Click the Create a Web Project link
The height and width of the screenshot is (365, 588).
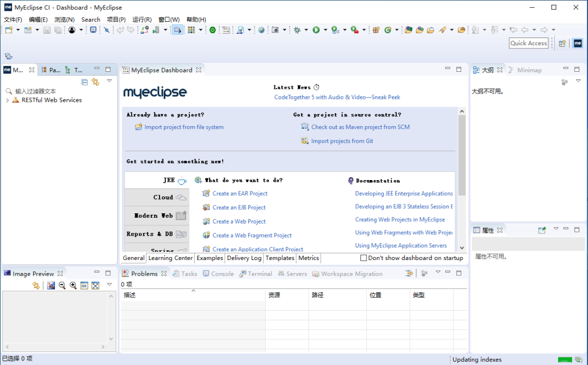[x=239, y=221]
